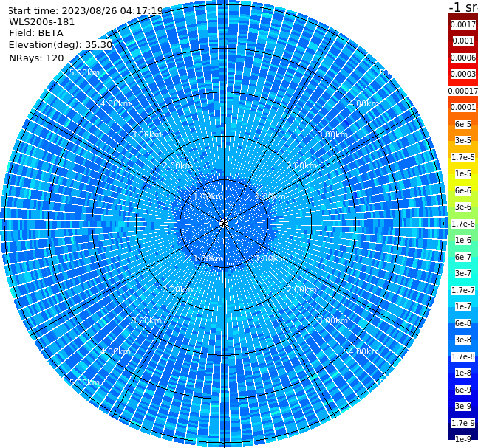
Task: Select the Elevation(deg): 35.30 text
Action: [x=61, y=45]
